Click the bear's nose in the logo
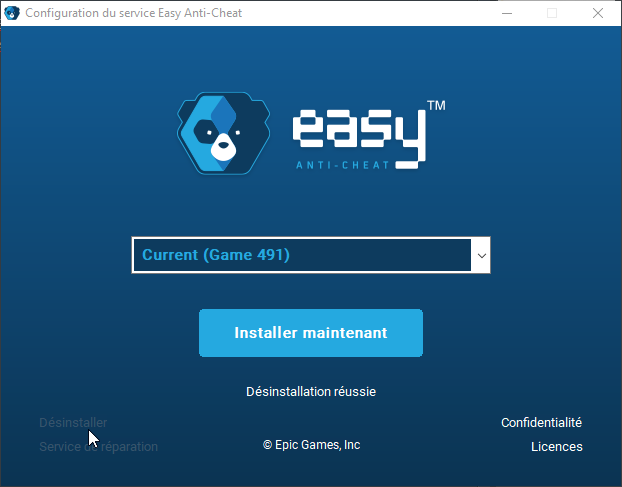The height and width of the screenshot is (487, 622). point(224,143)
